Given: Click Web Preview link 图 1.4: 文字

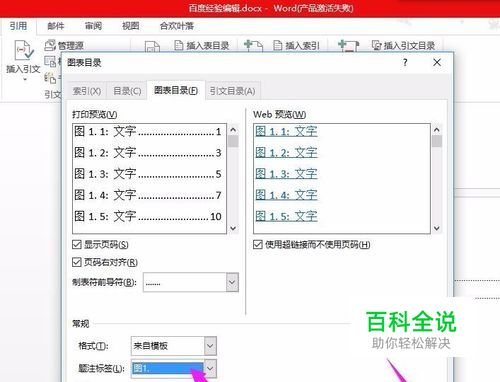Looking at the screenshot, I should tap(286, 195).
